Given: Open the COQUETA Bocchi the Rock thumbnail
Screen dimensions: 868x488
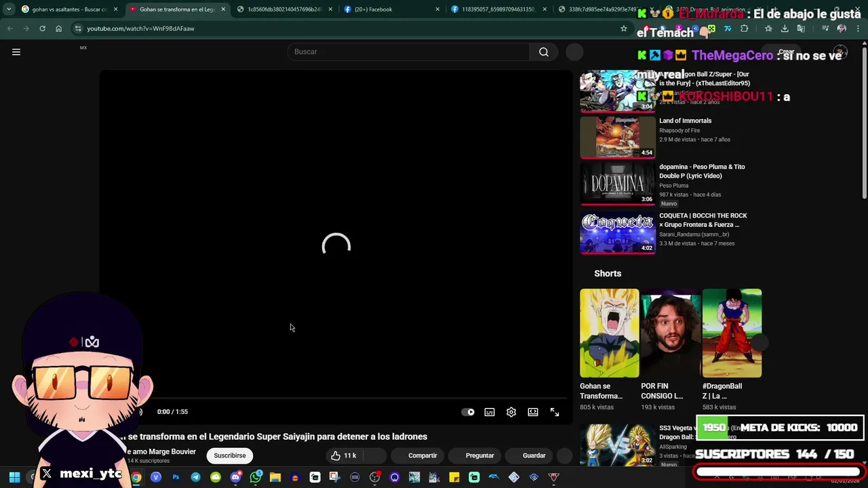Looking at the screenshot, I should pos(617,232).
